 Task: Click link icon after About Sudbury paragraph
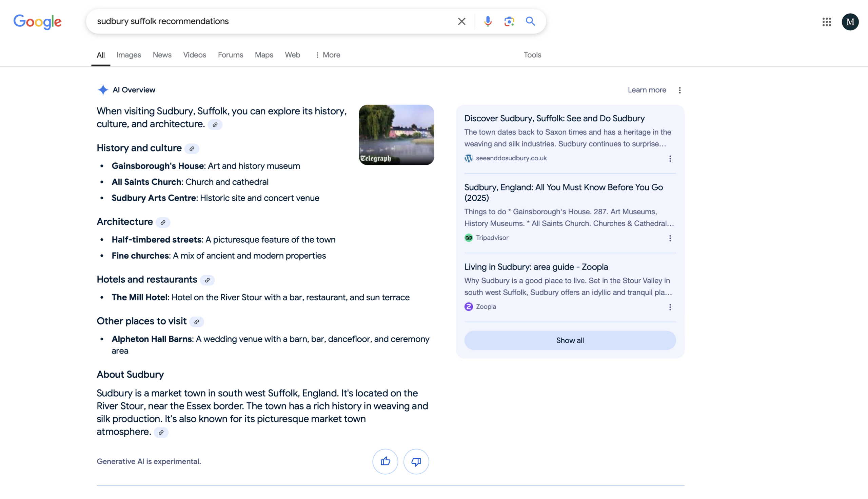[161, 433]
